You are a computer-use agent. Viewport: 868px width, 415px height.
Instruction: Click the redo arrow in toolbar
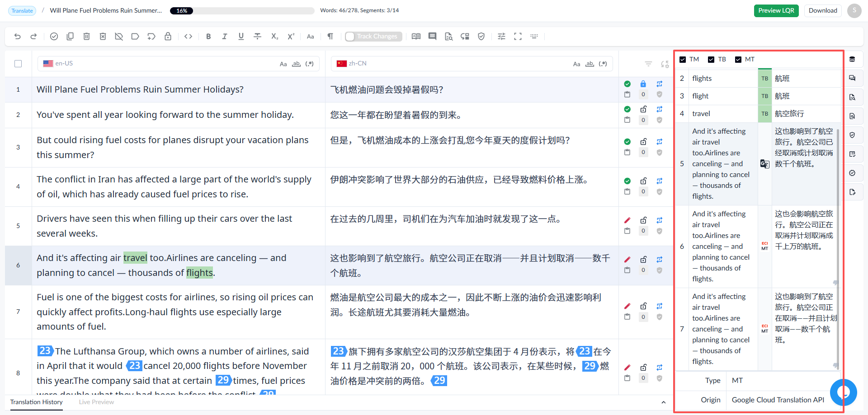pos(33,37)
